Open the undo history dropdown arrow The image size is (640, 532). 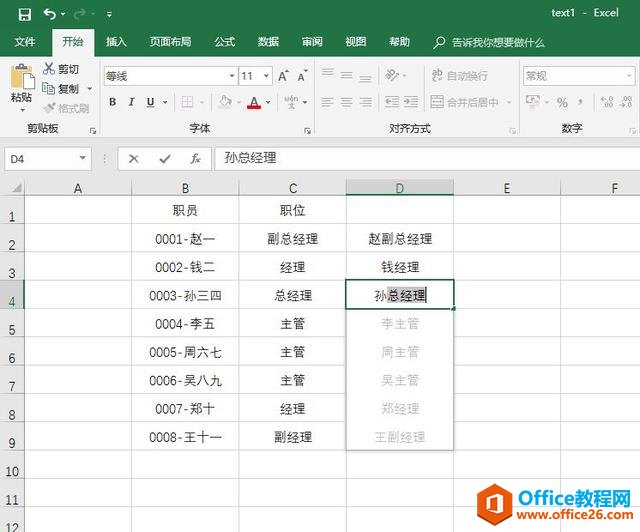(x=63, y=14)
